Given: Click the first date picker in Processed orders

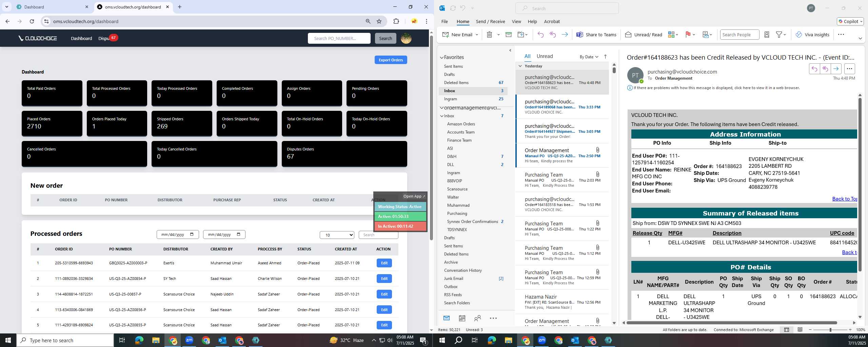Looking at the screenshot, I should click(178, 234).
